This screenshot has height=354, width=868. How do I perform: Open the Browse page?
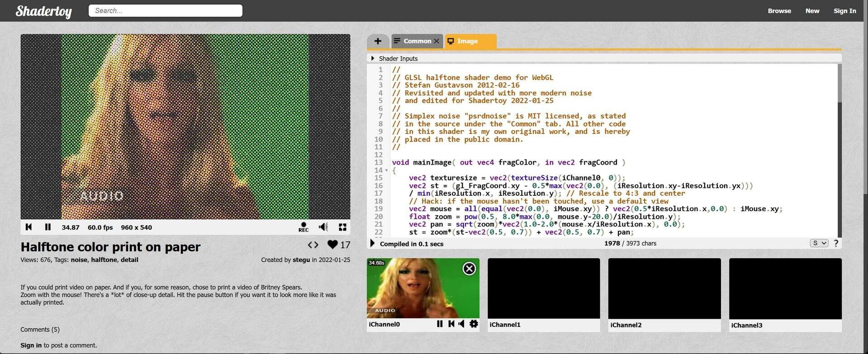pos(779,11)
